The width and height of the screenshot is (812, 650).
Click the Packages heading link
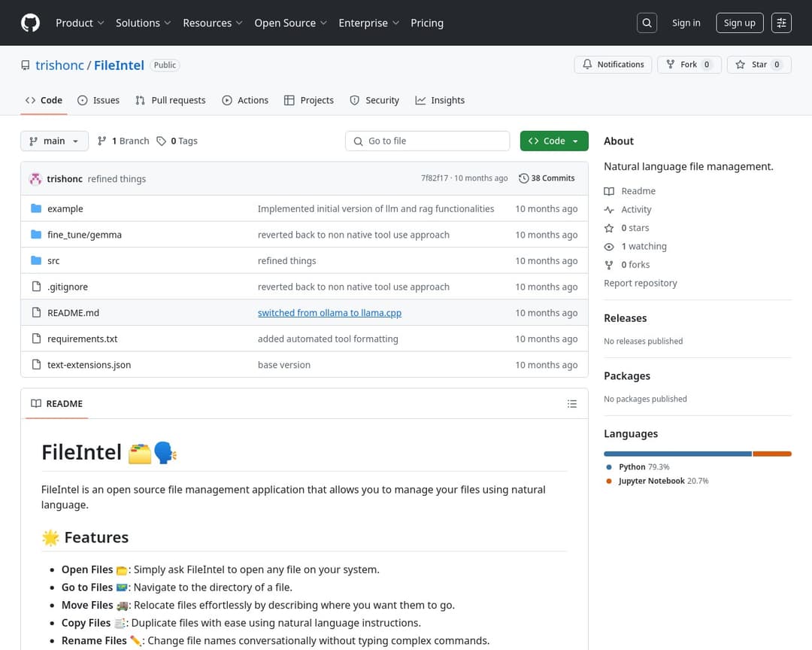[x=626, y=376]
